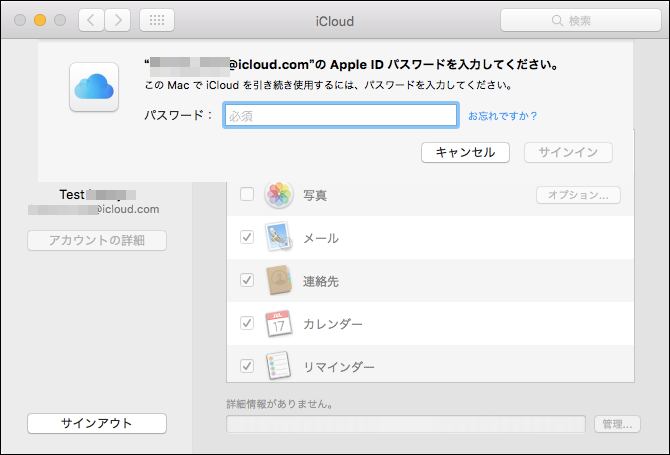Click the リマインダー label
The width and height of the screenshot is (670, 455).
339,367
